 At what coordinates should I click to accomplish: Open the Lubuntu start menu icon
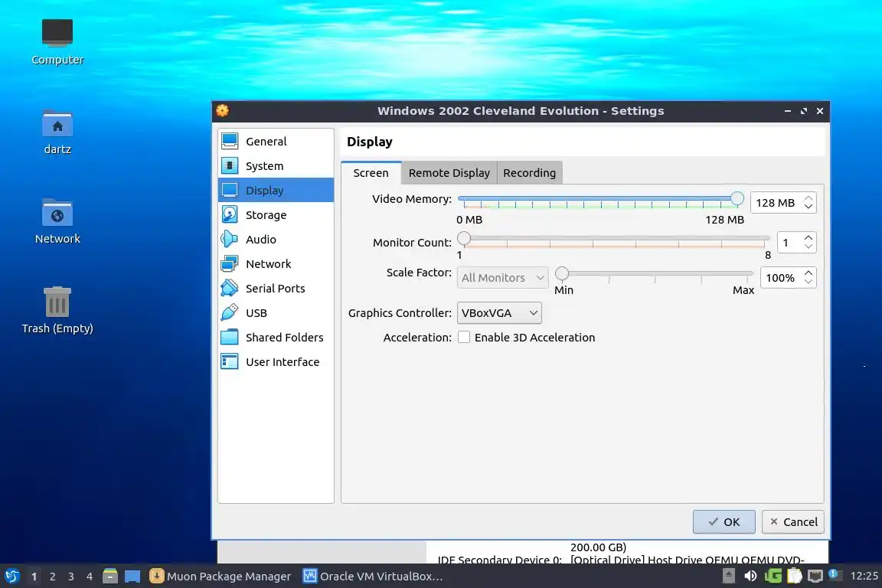click(x=12, y=576)
